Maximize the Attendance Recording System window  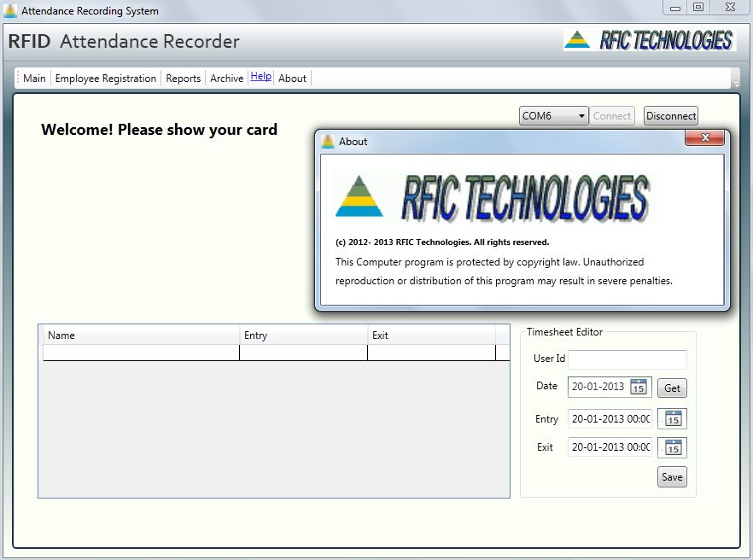pos(698,7)
